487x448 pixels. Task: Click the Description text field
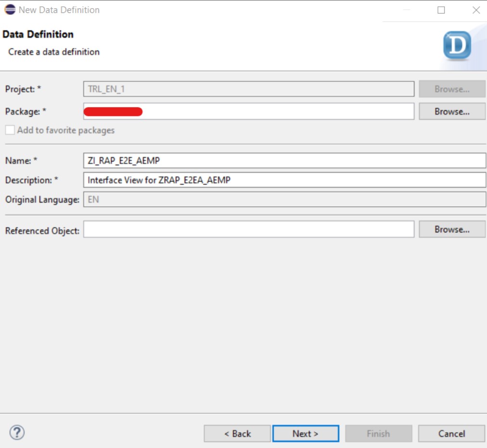click(x=284, y=180)
